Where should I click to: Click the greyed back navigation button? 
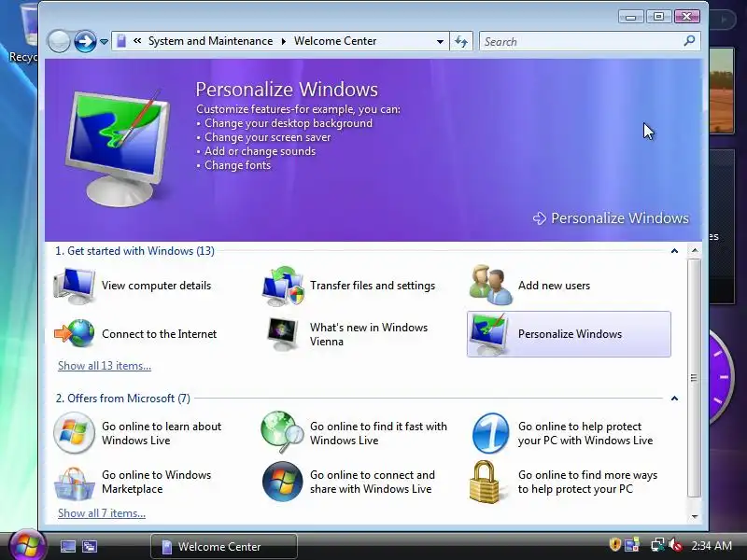[x=59, y=41]
